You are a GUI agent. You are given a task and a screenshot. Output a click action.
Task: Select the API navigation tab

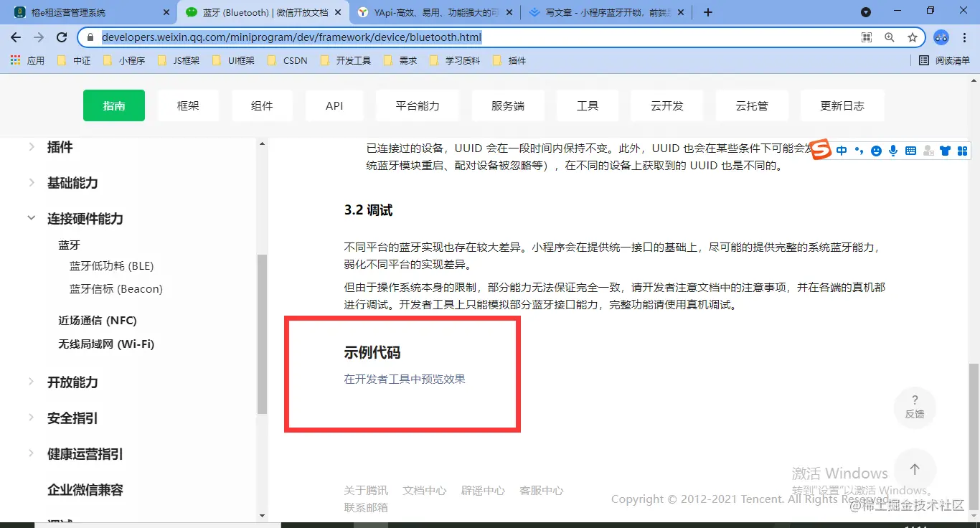click(334, 105)
